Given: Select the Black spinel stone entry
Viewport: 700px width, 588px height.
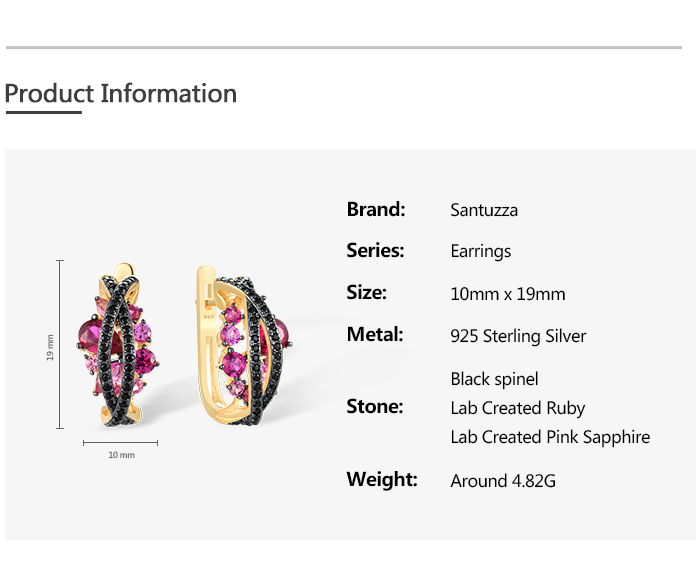Looking at the screenshot, I should 494,379.
